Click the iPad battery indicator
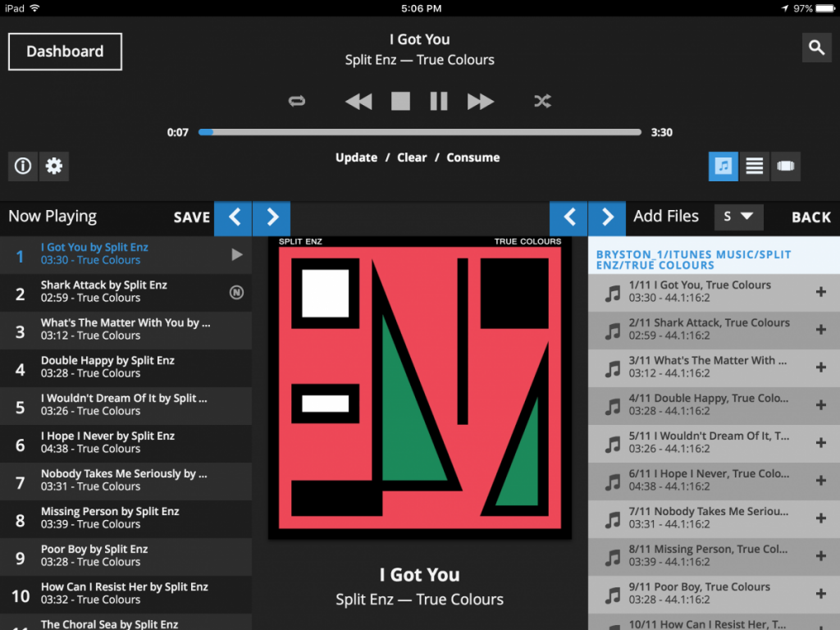 click(x=825, y=8)
